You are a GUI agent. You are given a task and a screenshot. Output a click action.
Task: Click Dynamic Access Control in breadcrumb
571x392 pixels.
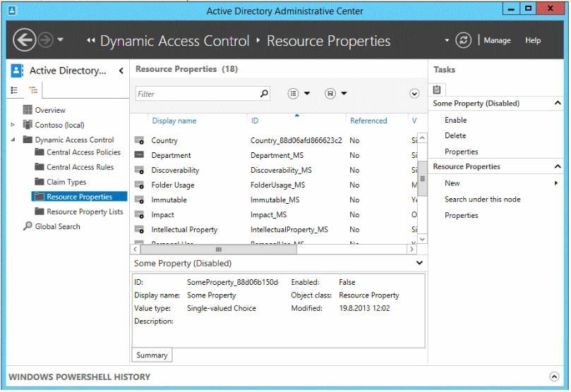point(175,41)
